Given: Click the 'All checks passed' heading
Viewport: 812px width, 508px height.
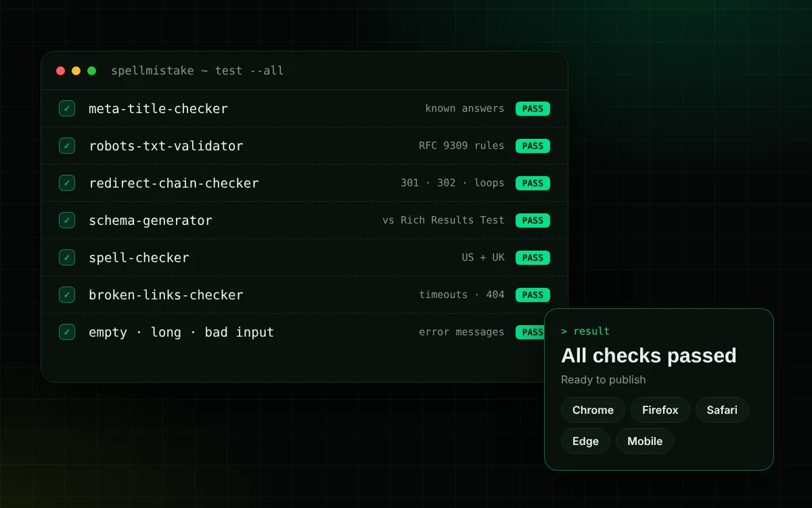Looking at the screenshot, I should point(648,356).
